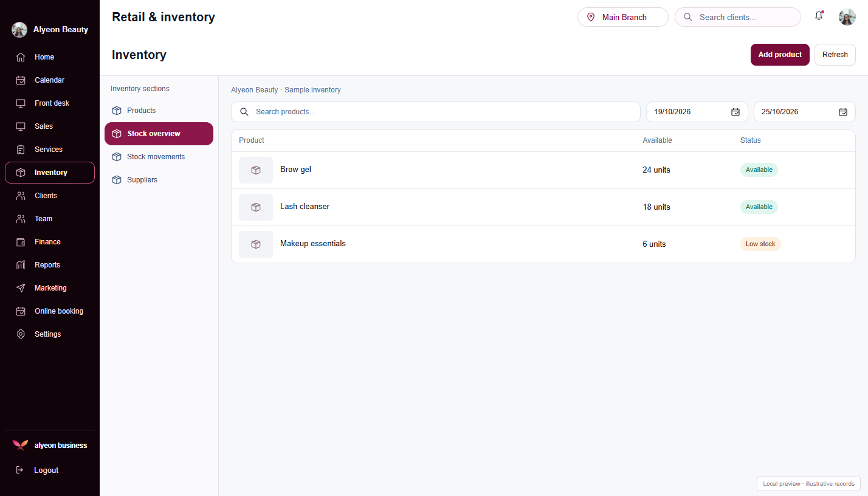This screenshot has height=496, width=868.
Task: Open the Main Branch location selector
Action: click(x=623, y=17)
